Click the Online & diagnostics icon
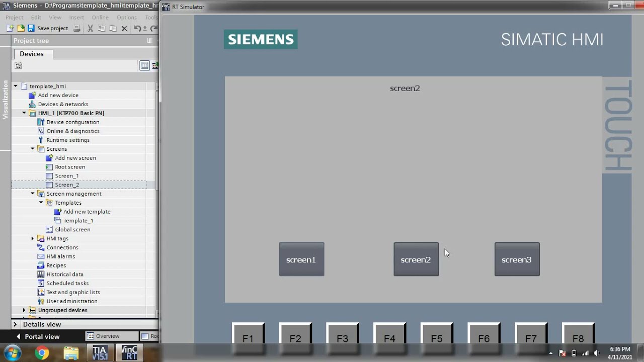 [x=41, y=131]
